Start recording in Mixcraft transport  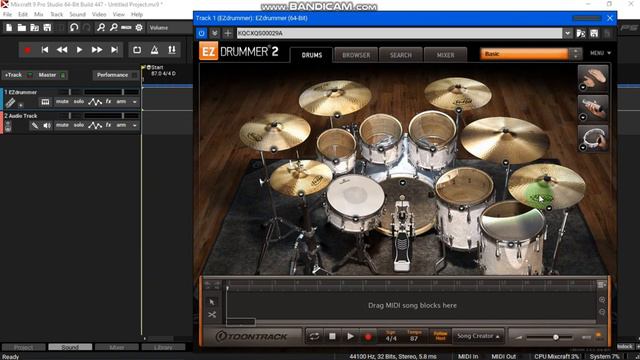tap(27, 50)
